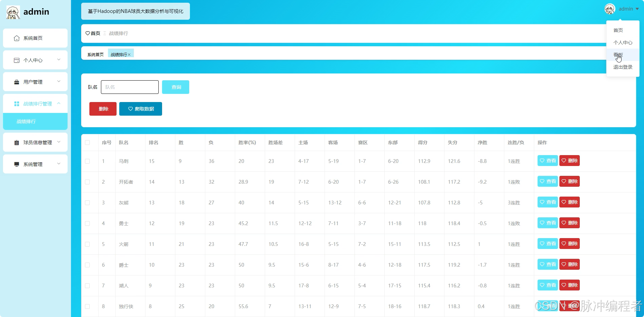Click the 爬取数据 button

click(x=141, y=109)
